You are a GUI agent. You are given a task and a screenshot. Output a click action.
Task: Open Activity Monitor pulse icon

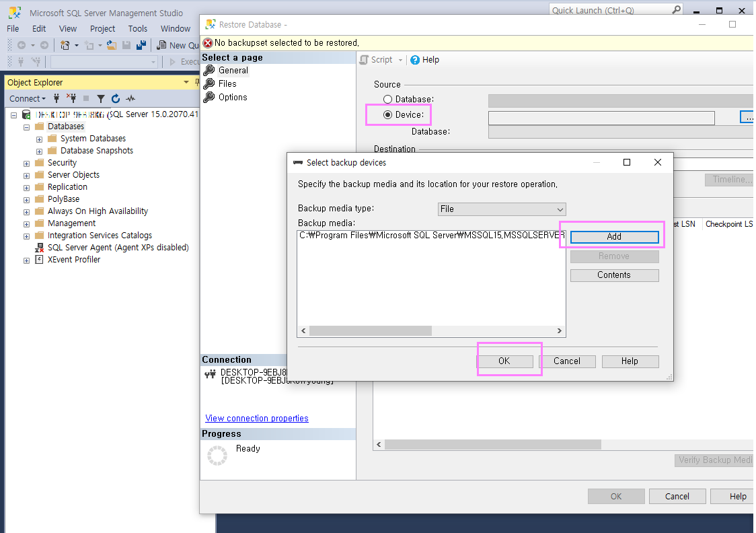[130, 98]
